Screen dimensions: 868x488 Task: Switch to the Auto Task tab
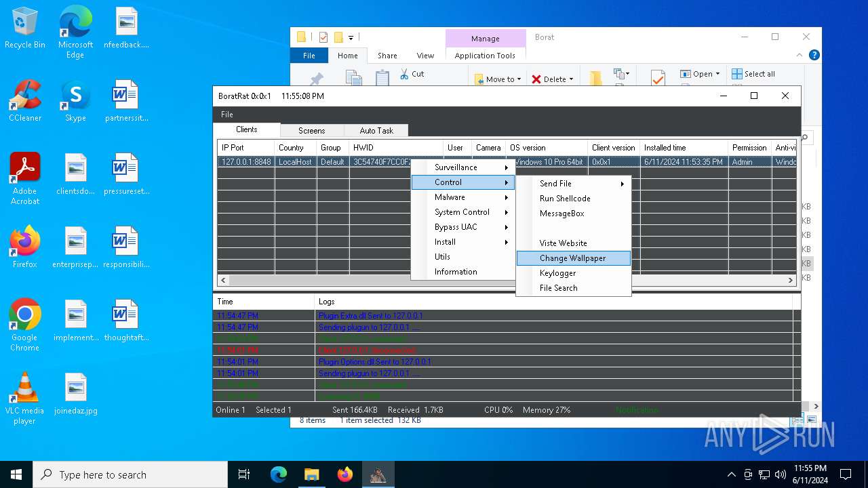(376, 131)
